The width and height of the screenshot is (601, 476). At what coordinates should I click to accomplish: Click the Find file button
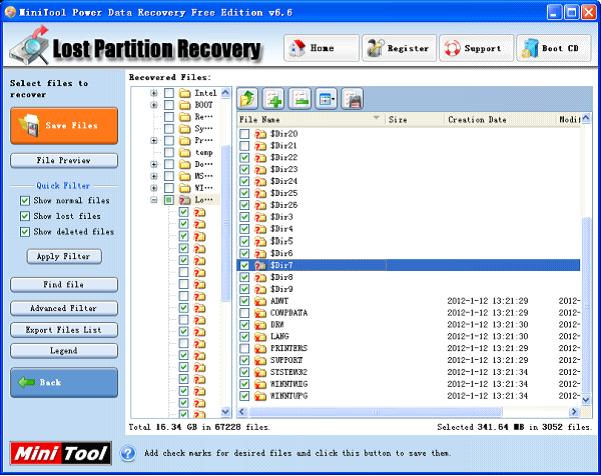64,285
